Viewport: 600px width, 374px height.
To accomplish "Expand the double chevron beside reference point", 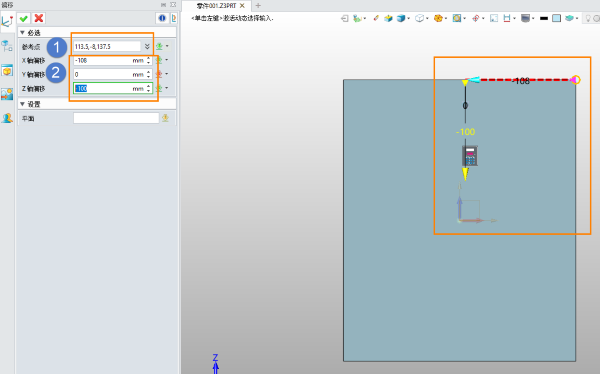I will pos(147,46).
